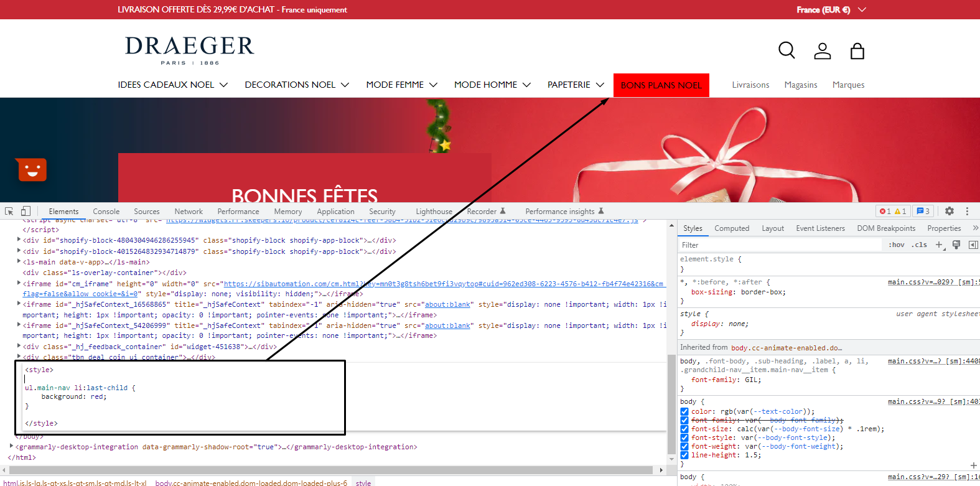Image resolution: width=980 pixels, height=486 pixels.
Task: Toggle the .cls class editor button
Action: pos(919,245)
